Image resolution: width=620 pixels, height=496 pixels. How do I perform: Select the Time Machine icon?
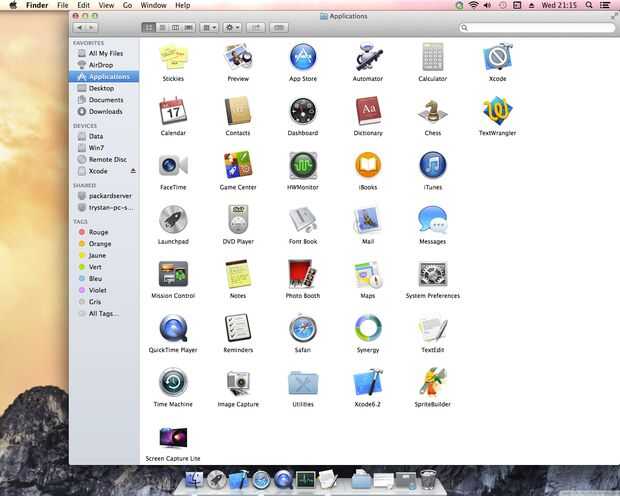[x=173, y=383]
